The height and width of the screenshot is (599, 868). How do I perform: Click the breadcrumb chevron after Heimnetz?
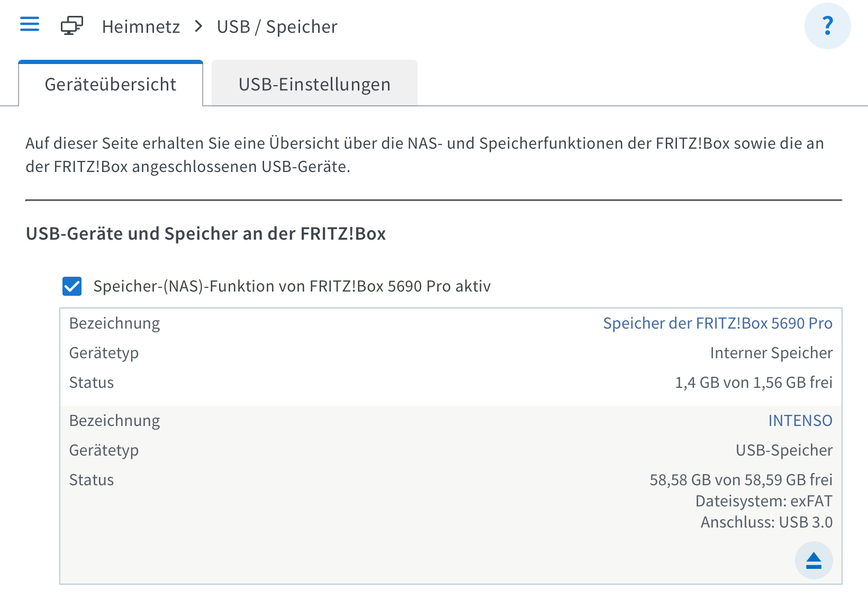198,26
